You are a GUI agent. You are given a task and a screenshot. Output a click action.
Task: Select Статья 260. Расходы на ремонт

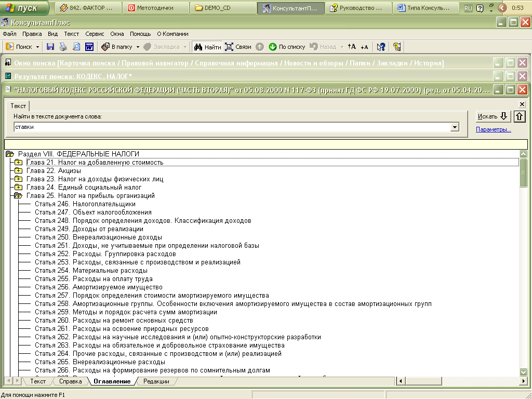(114, 320)
